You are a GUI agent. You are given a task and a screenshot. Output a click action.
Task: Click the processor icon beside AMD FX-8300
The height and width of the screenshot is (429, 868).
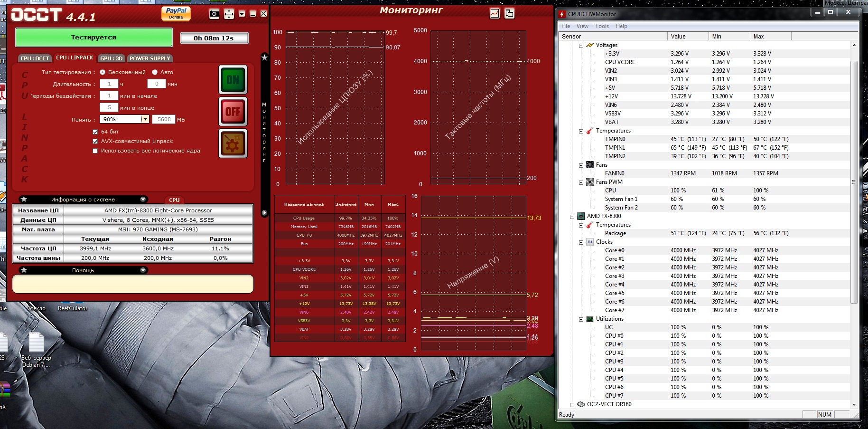[581, 216]
